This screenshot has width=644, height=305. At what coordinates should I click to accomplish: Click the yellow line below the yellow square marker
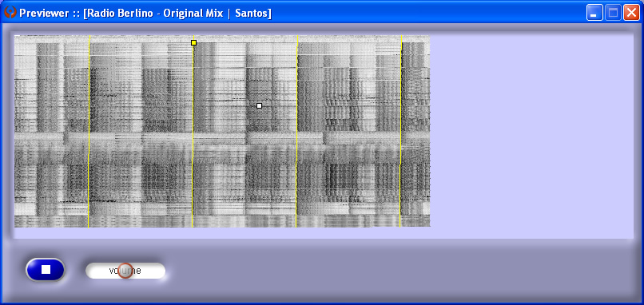tap(193, 136)
